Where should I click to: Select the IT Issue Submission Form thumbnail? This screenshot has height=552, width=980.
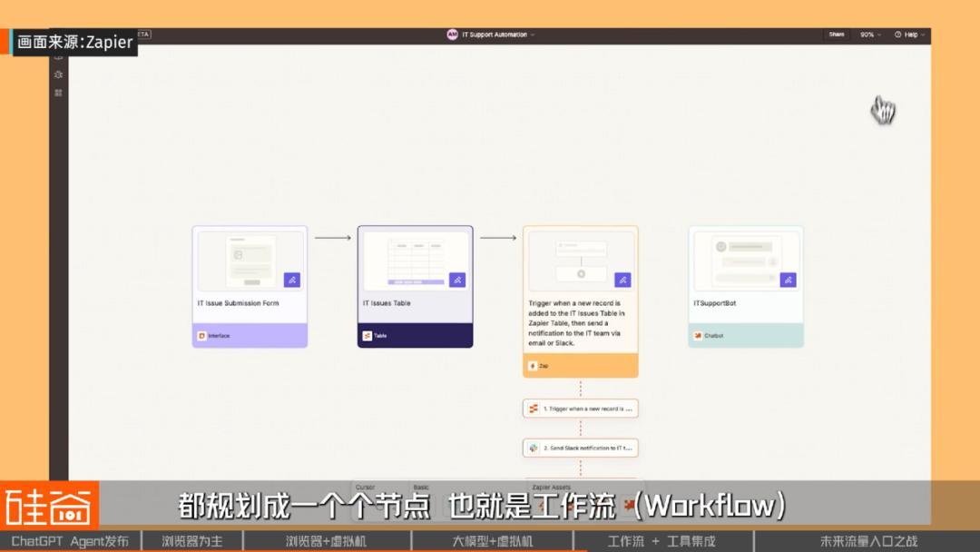(x=250, y=261)
